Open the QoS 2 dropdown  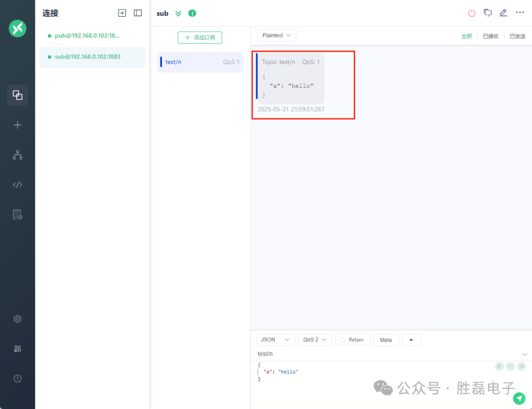click(x=315, y=340)
